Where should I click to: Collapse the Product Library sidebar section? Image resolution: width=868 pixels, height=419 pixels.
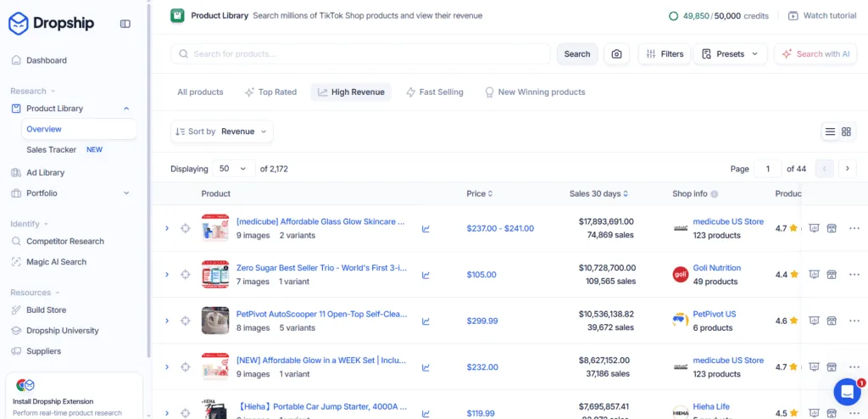tap(126, 109)
